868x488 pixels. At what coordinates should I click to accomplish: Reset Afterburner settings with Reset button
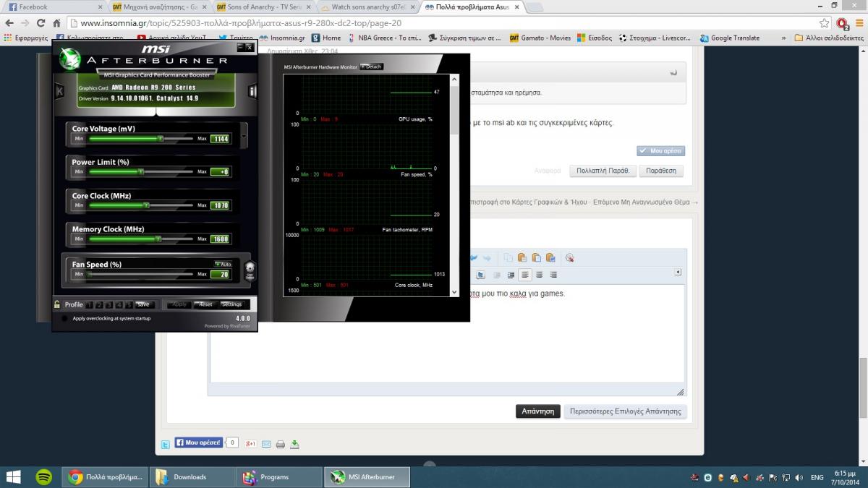pyautogui.click(x=205, y=304)
